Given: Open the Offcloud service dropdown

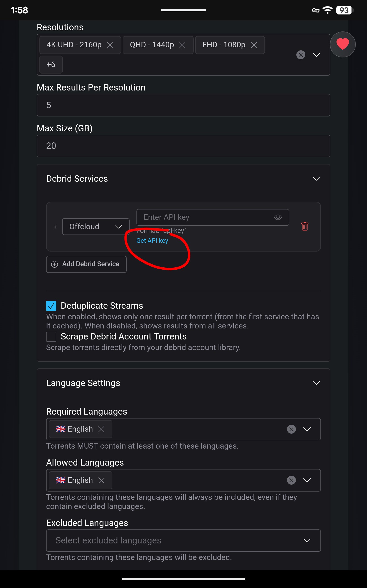Looking at the screenshot, I should point(96,226).
